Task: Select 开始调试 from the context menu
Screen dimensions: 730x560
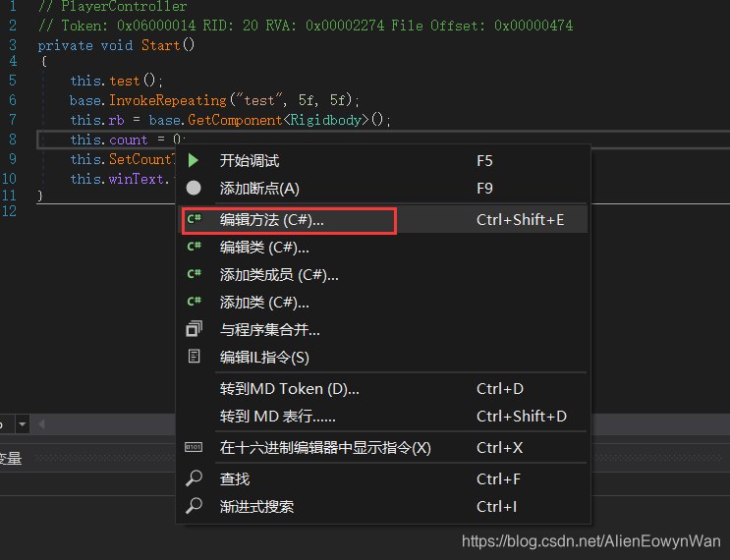Action: point(383,160)
